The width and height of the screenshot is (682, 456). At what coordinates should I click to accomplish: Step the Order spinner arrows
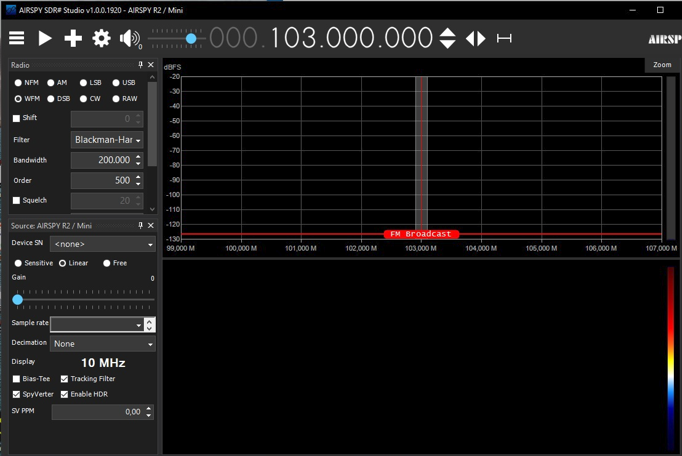(x=138, y=180)
